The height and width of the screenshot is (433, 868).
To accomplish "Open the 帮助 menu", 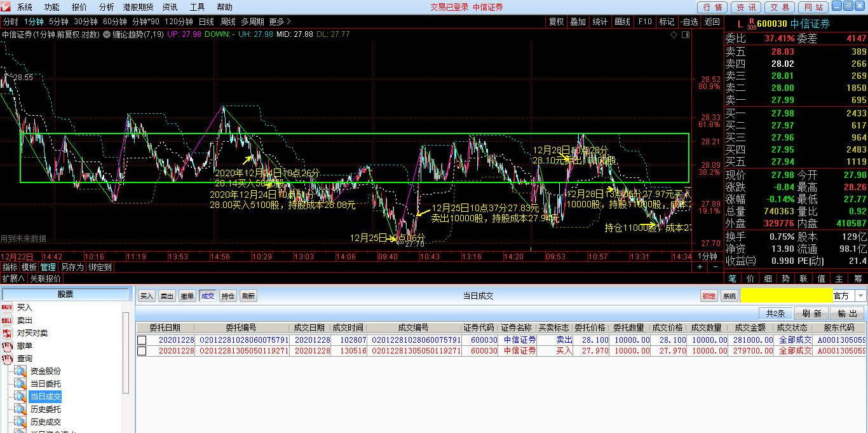I will 224,7.
